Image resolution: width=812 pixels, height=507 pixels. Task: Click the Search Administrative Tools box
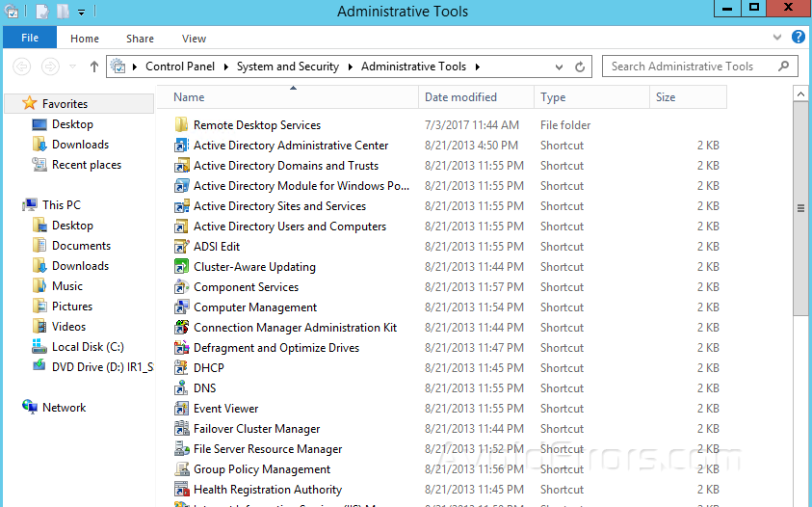pos(694,67)
